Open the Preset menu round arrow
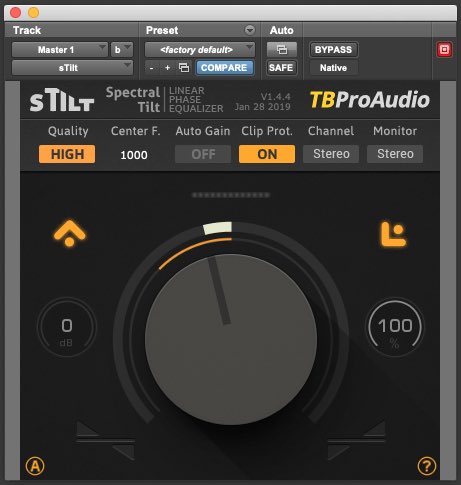 tap(250, 30)
